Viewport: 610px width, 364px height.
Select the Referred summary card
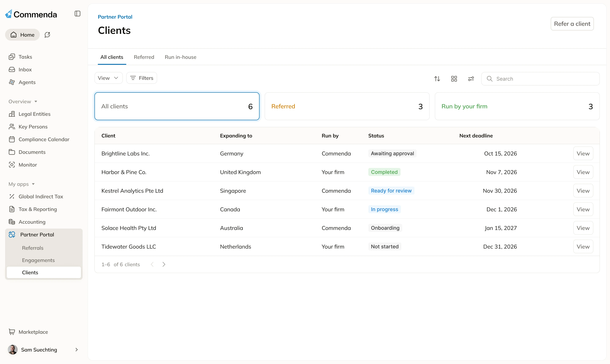point(347,106)
